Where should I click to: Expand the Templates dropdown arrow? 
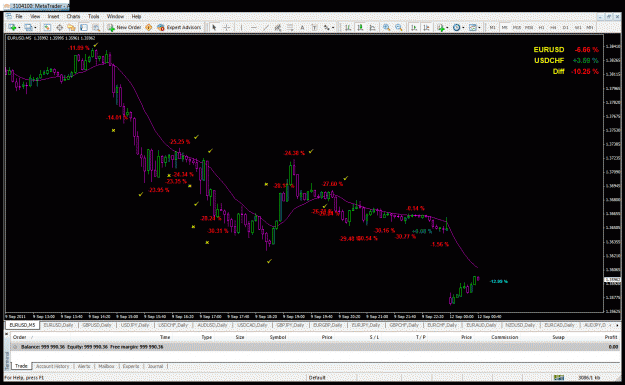(x=480, y=28)
